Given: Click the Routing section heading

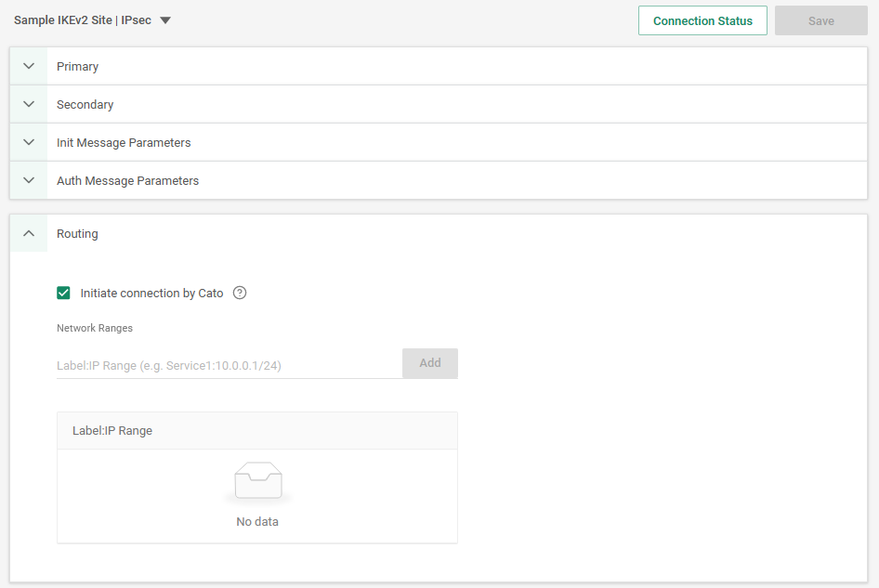Looking at the screenshot, I should tap(77, 234).
